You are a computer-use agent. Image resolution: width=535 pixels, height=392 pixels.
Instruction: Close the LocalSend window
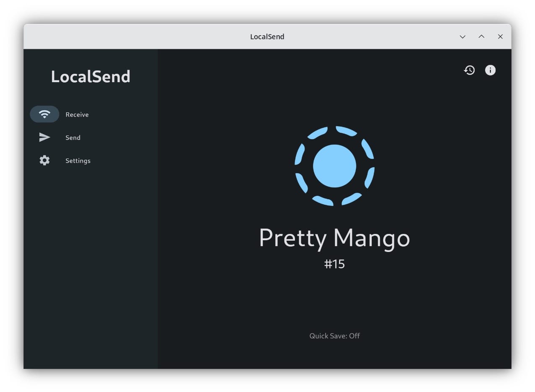(500, 36)
